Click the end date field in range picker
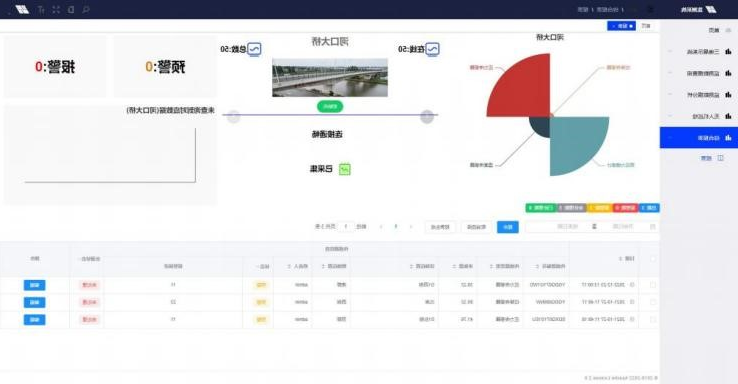Image resolution: width=738 pixels, height=384 pixels. 567,227
